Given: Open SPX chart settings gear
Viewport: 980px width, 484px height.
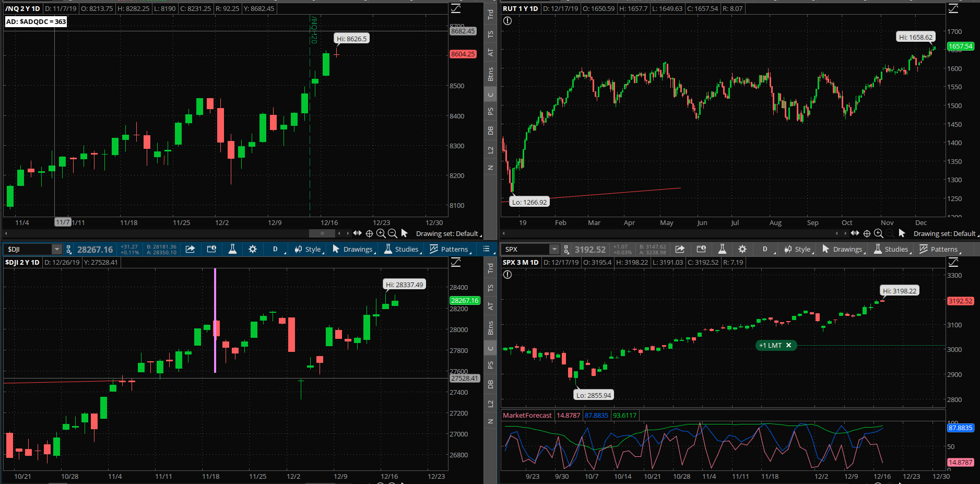Looking at the screenshot, I should pos(742,249).
